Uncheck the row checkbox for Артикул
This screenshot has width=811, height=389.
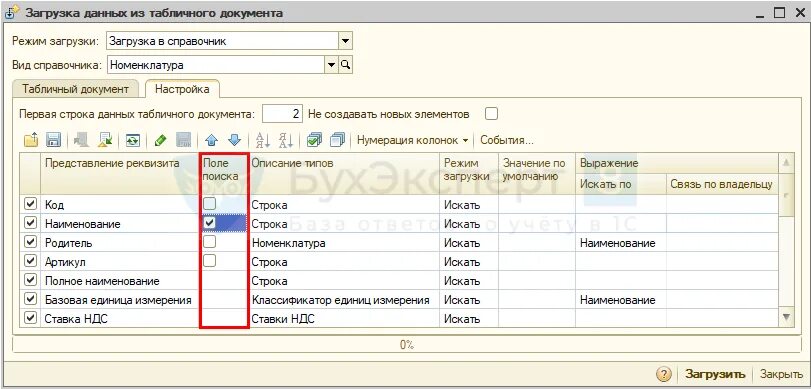(31, 262)
